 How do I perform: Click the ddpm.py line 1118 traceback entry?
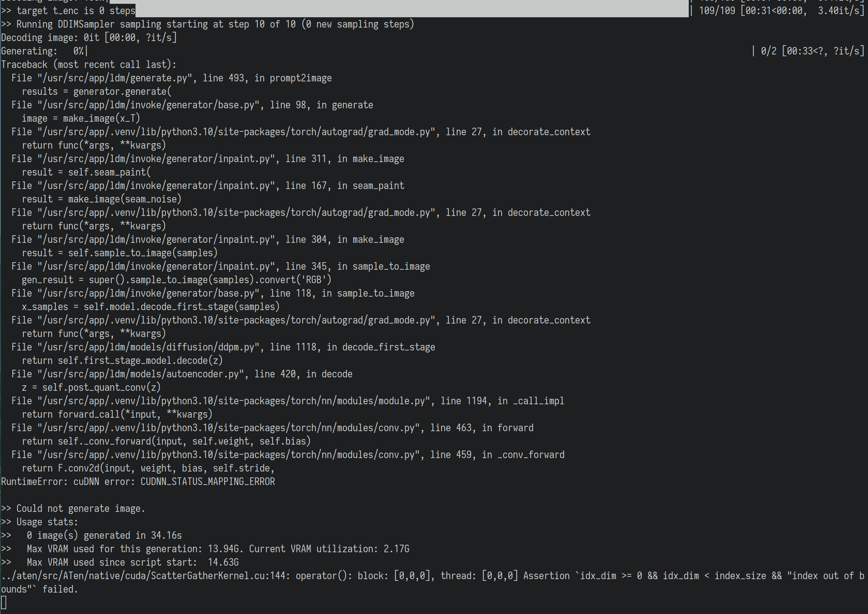coord(223,347)
